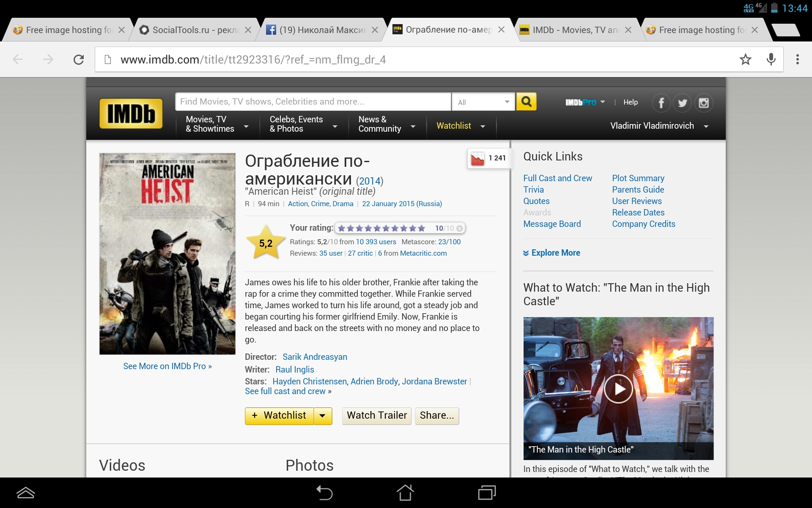Set rating on the ten-star bar
Viewport: 812px width, 508px height.
tap(381, 228)
